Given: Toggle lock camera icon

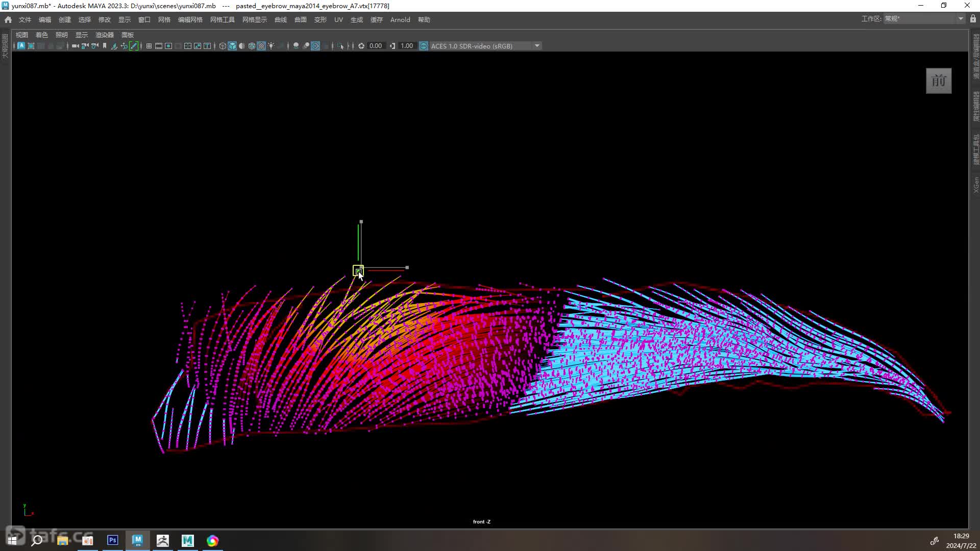Looking at the screenshot, I should (x=85, y=46).
